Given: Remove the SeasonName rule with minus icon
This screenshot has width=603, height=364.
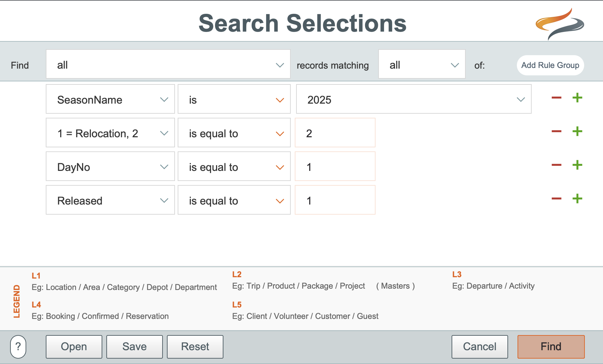Looking at the screenshot, I should (557, 98).
